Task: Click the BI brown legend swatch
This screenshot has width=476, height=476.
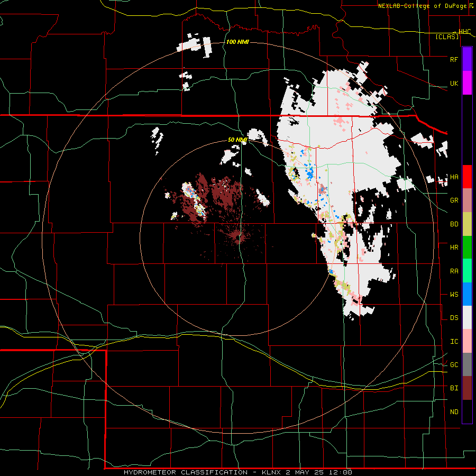Action: pos(467,388)
